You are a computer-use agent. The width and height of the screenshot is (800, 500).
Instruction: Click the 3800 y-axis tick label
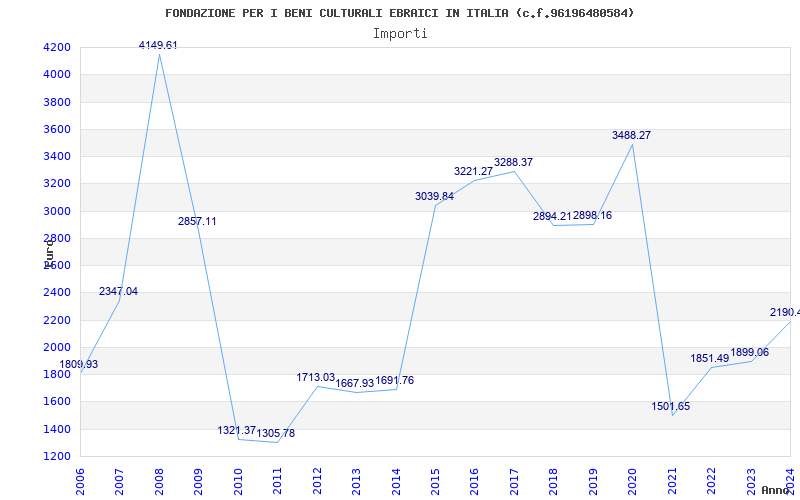click(x=57, y=102)
